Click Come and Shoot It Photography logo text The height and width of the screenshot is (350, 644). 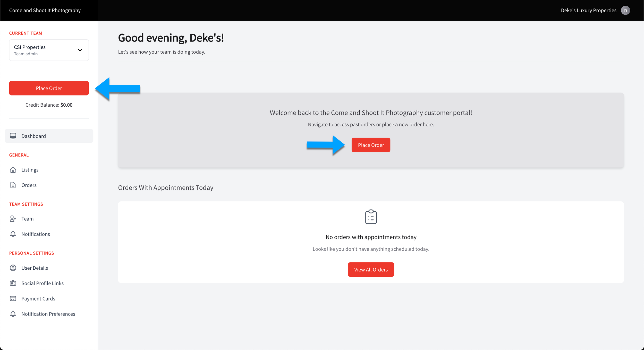[x=45, y=10]
